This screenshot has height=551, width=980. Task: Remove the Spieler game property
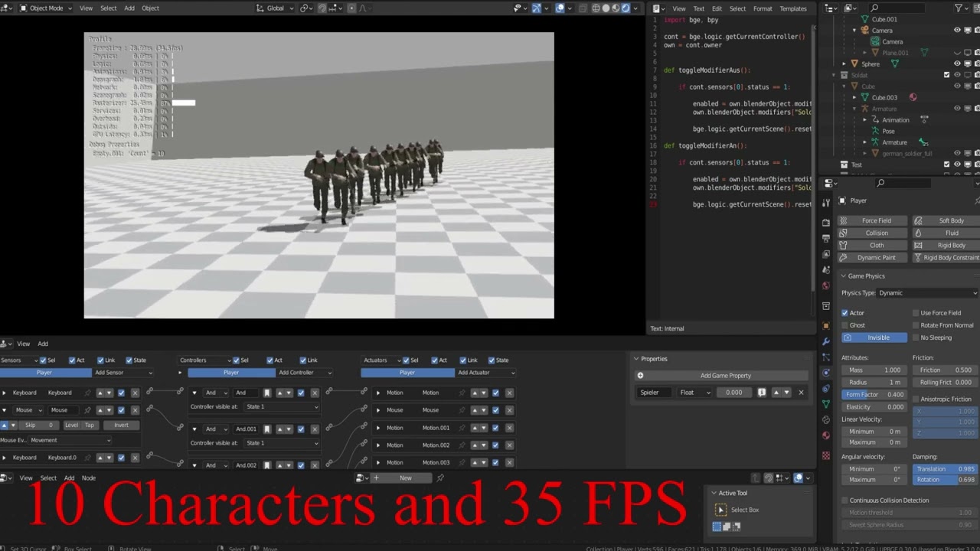tap(801, 393)
